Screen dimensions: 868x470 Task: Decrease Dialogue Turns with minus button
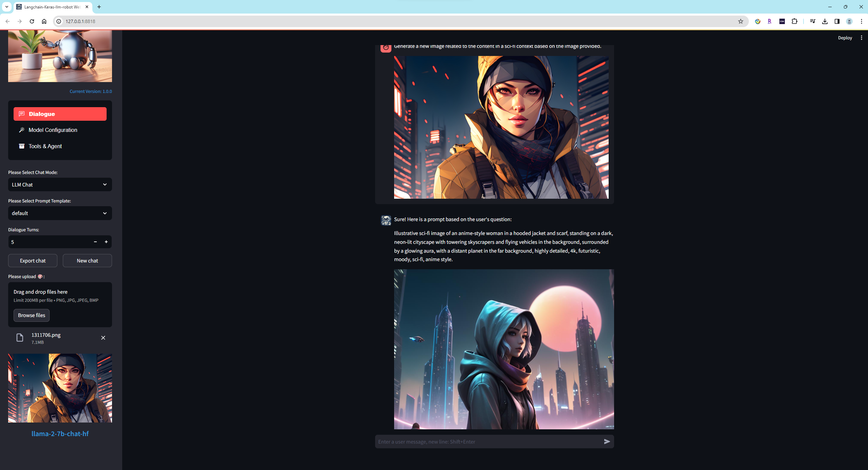95,242
